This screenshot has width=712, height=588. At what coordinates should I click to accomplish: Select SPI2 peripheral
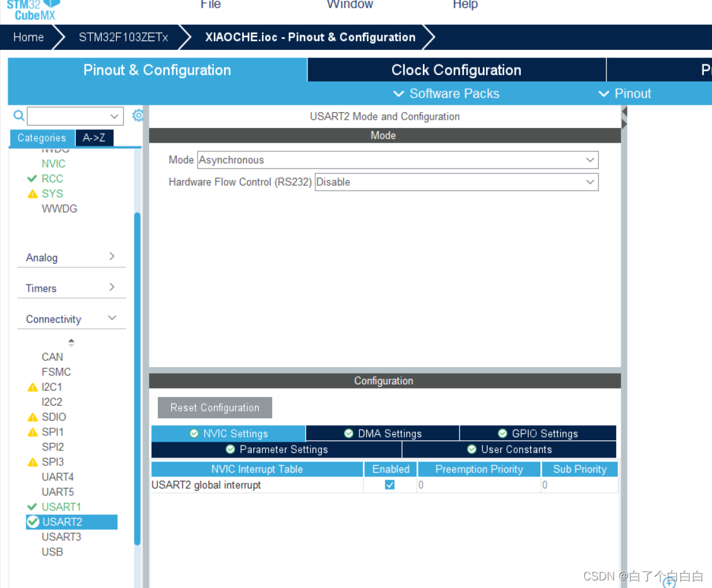pos(52,447)
